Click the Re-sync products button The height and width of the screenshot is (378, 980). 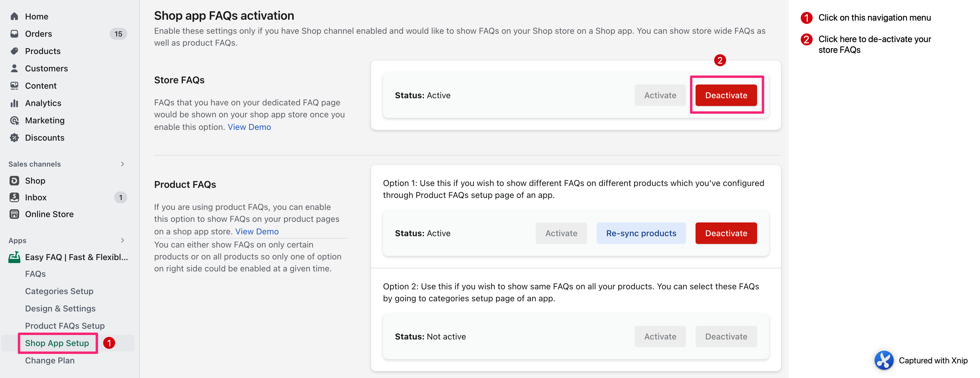coord(641,233)
